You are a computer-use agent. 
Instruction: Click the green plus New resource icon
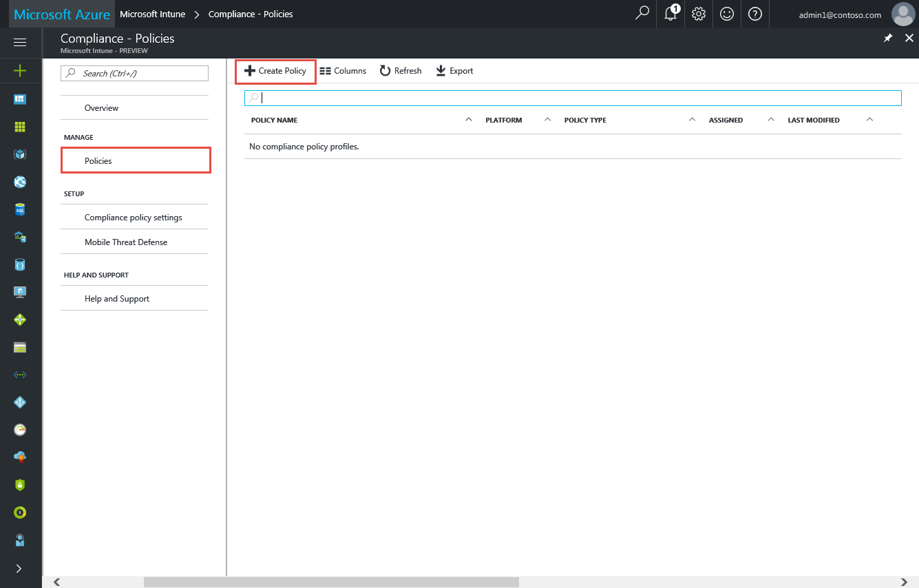point(20,70)
